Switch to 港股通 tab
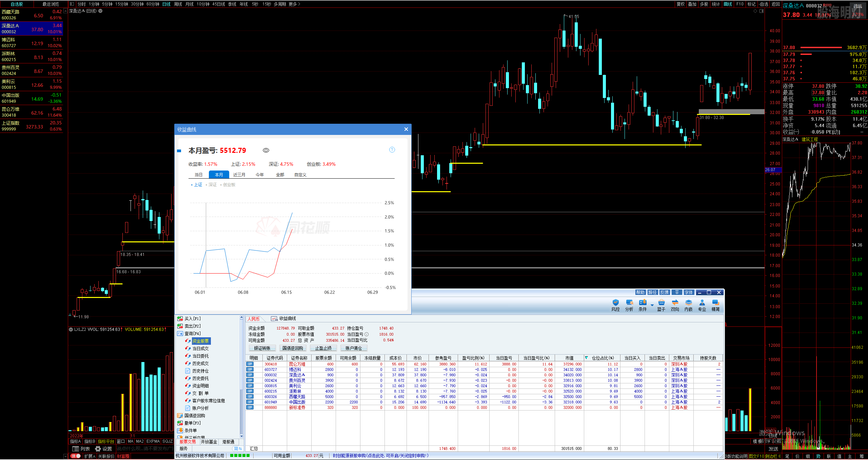Screen dimensions: 868x460 click(228, 442)
